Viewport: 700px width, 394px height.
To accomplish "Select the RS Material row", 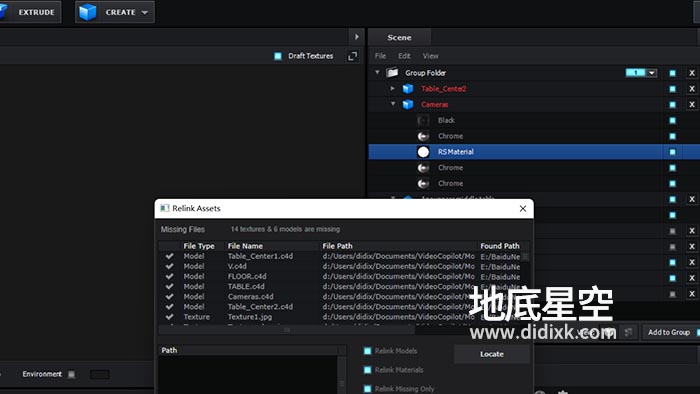I will (x=534, y=152).
